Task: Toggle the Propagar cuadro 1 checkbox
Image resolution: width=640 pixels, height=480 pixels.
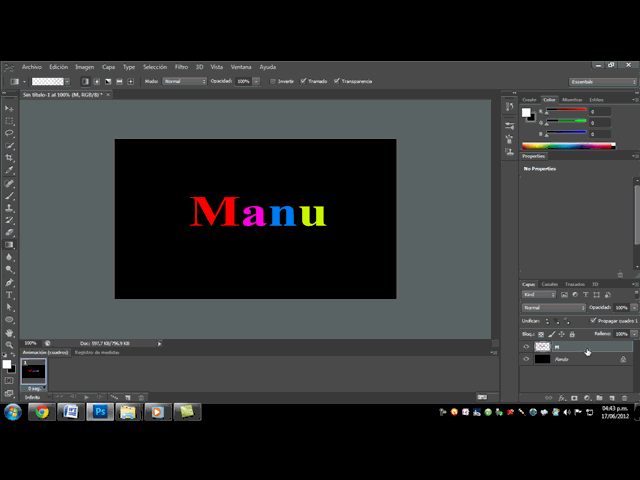Action: coord(593,321)
